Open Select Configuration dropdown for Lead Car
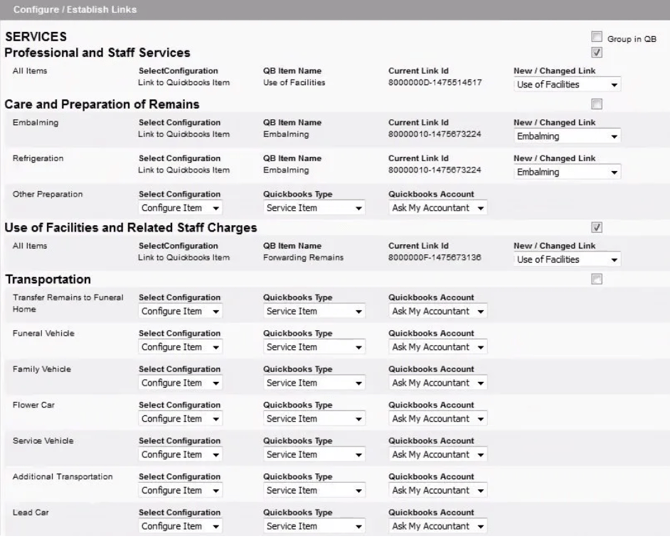 180,527
